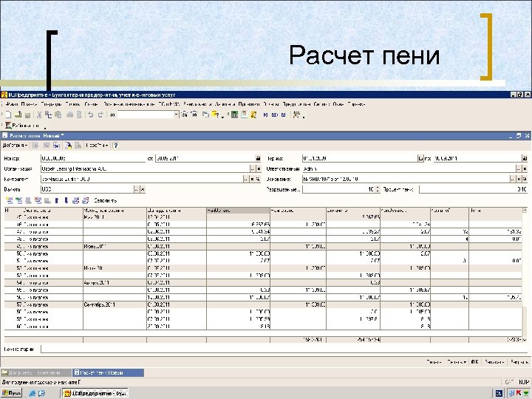Viewport: 532px width, 399px height.
Task: Click the 'Печать' button at the form bottom
Action: point(457,361)
